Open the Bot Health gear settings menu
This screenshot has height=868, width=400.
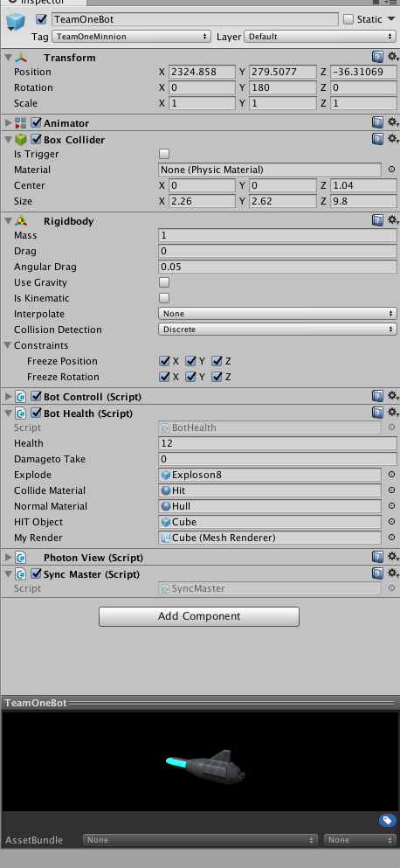pos(392,413)
